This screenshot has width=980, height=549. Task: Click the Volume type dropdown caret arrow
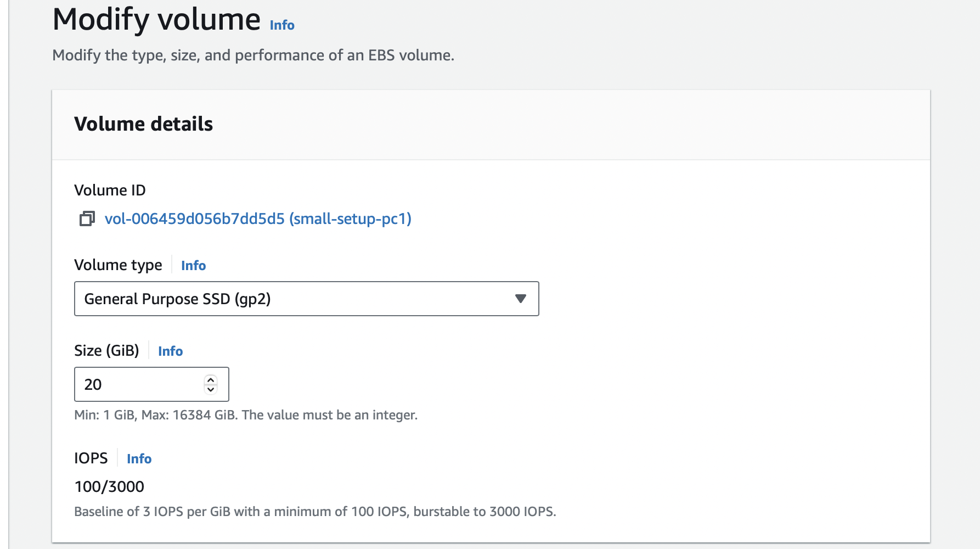521,299
